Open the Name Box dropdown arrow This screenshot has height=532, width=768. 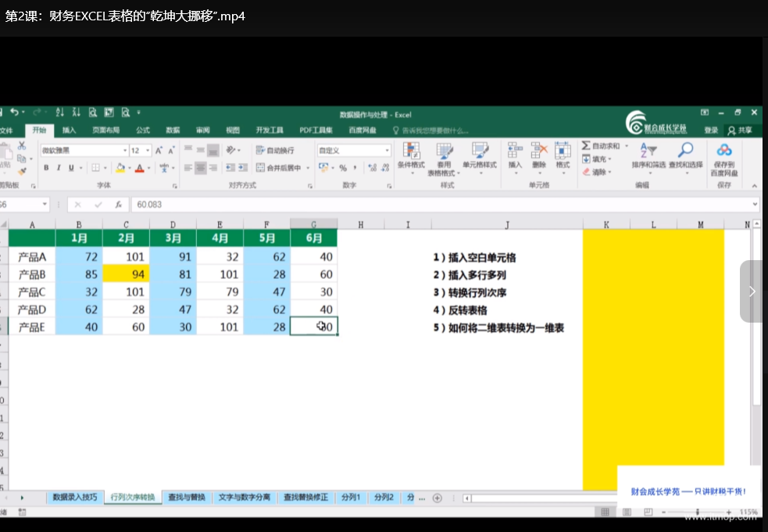coord(45,204)
